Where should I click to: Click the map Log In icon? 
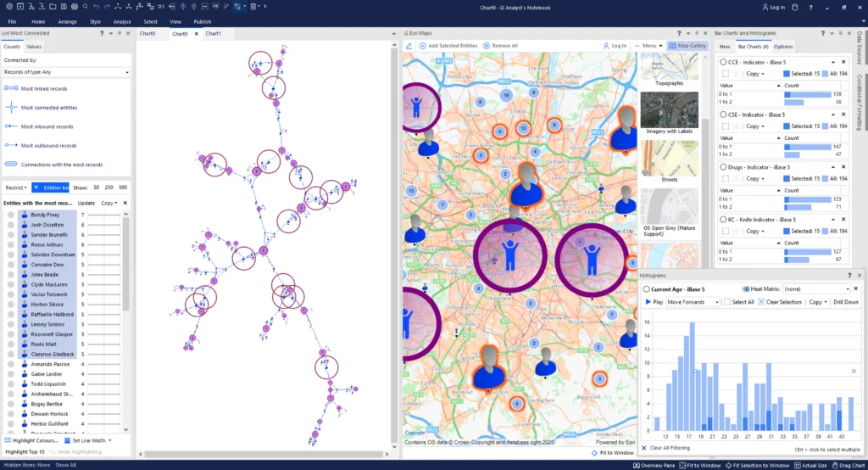[606, 45]
